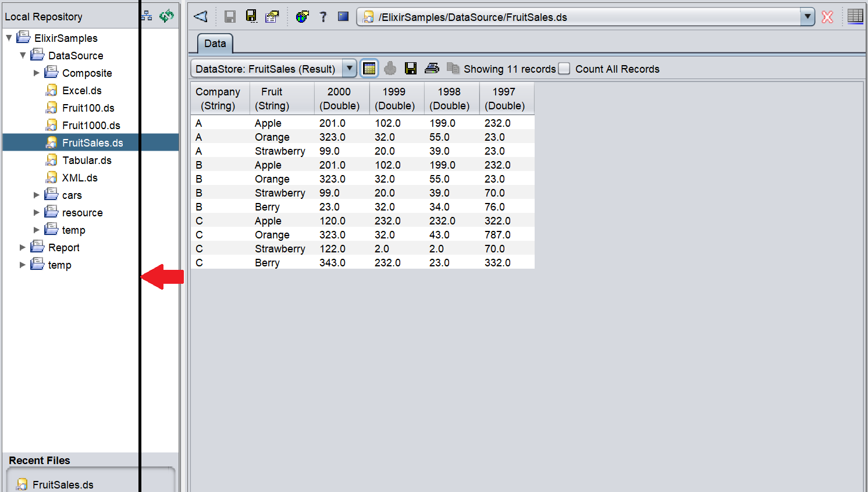868x492 pixels.
Task: Click the table view icon beside DataStore dropdown
Action: (x=369, y=69)
